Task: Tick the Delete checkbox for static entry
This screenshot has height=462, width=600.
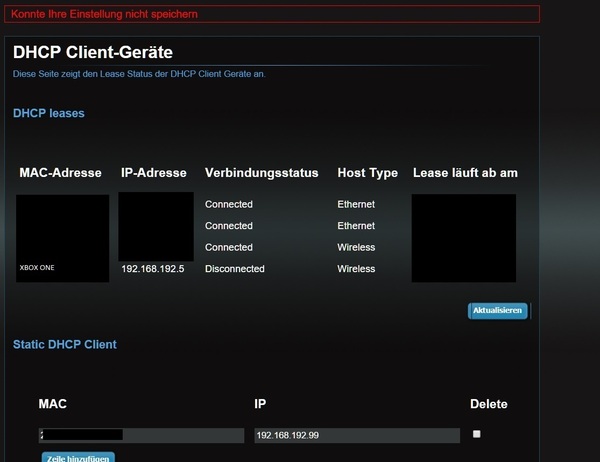Action: coord(476,434)
